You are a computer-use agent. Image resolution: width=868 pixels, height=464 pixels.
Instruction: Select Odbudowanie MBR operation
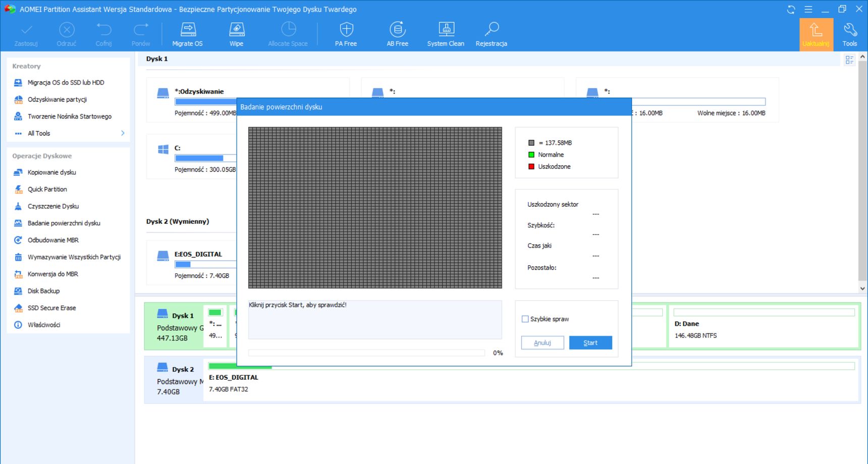(x=53, y=240)
